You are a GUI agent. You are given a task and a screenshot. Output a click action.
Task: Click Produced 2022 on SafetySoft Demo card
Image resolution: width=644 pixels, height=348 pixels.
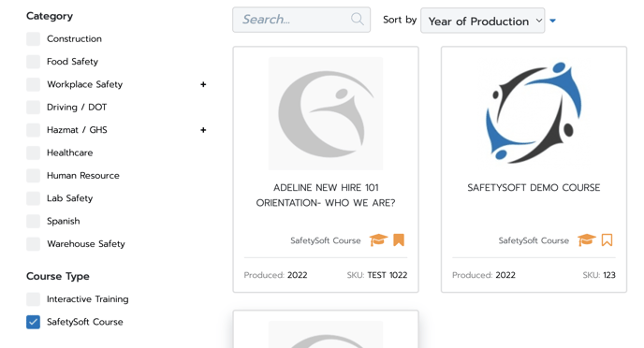pos(484,275)
